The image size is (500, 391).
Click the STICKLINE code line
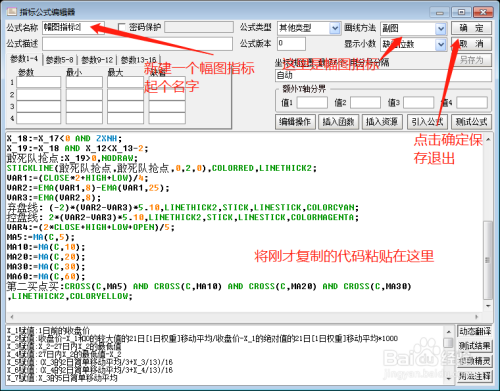tap(162, 168)
